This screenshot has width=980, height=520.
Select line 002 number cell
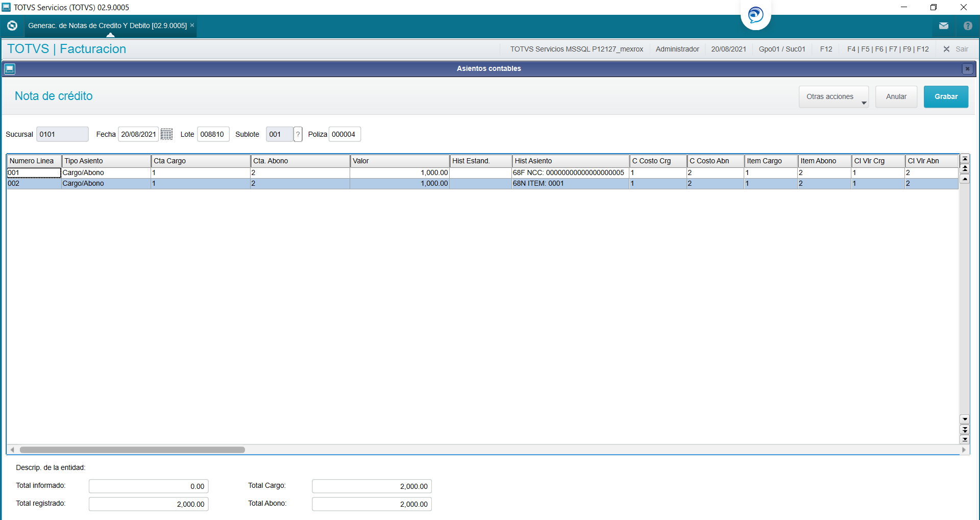click(34, 183)
